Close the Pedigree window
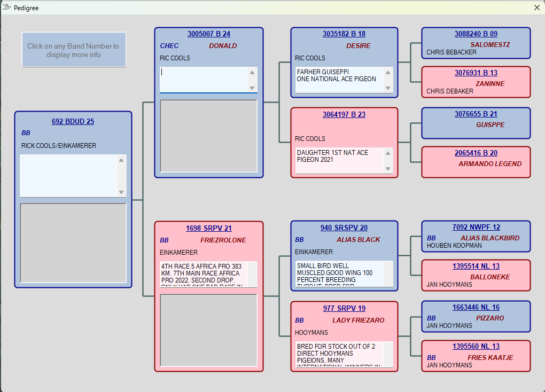The width and height of the screenshot is (545, 392). (x=536, y=7)
